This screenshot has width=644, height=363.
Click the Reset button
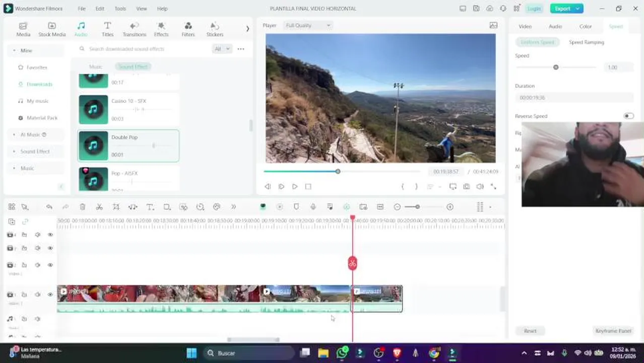pyautogui.click(x=530, y=331)
